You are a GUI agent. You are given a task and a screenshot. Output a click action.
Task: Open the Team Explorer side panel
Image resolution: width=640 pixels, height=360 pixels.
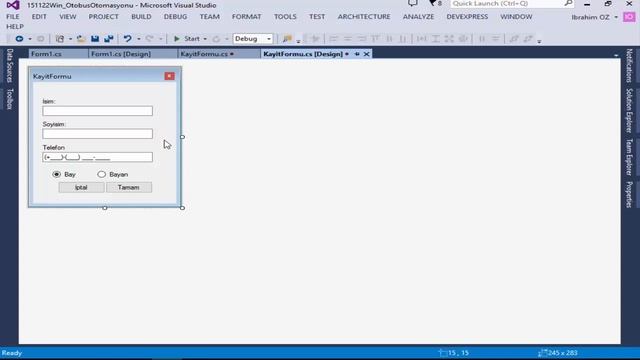point(629,157)
